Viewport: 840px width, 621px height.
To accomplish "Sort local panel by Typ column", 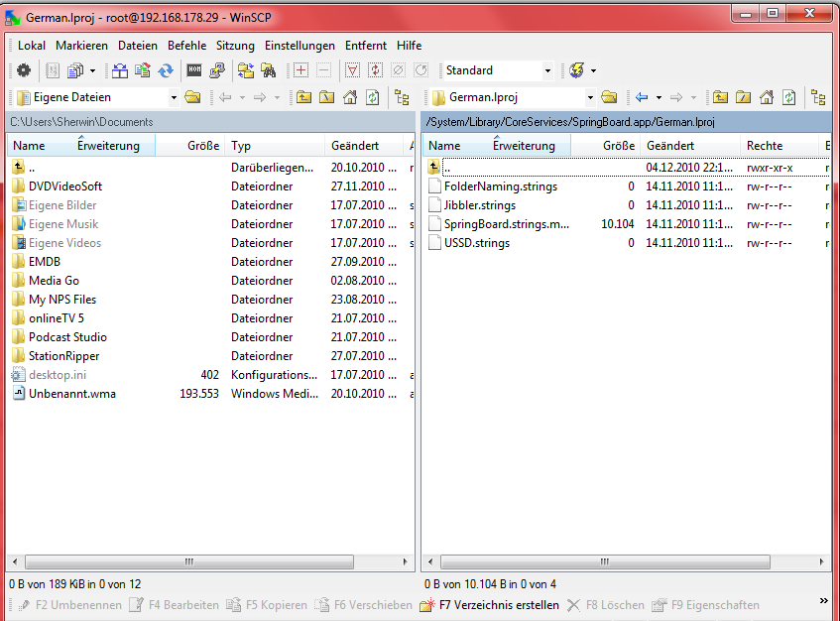I will point(275,145).
